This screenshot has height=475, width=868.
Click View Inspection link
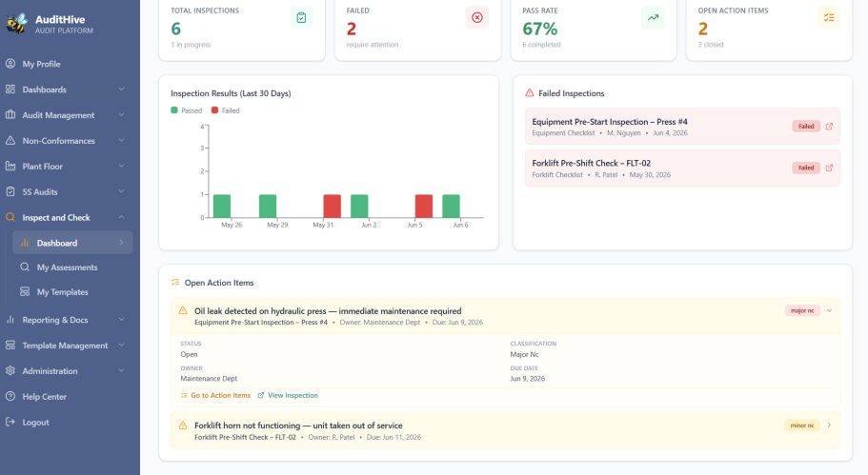[288, 395]
